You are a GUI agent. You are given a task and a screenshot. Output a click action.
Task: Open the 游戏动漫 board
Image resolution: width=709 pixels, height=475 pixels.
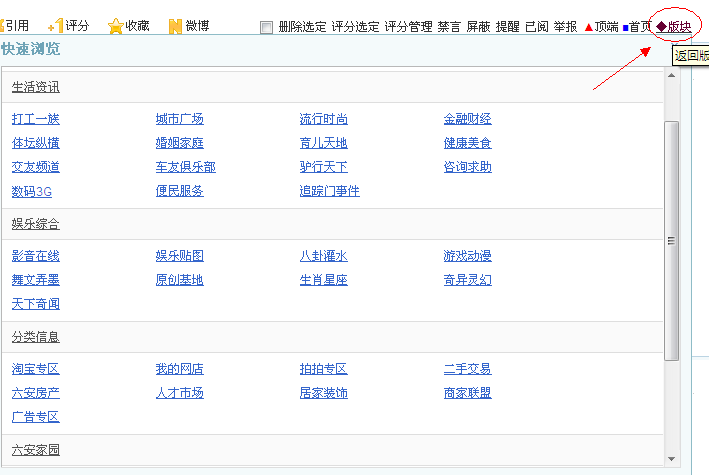pyautogui.click(x=468, y=256)
